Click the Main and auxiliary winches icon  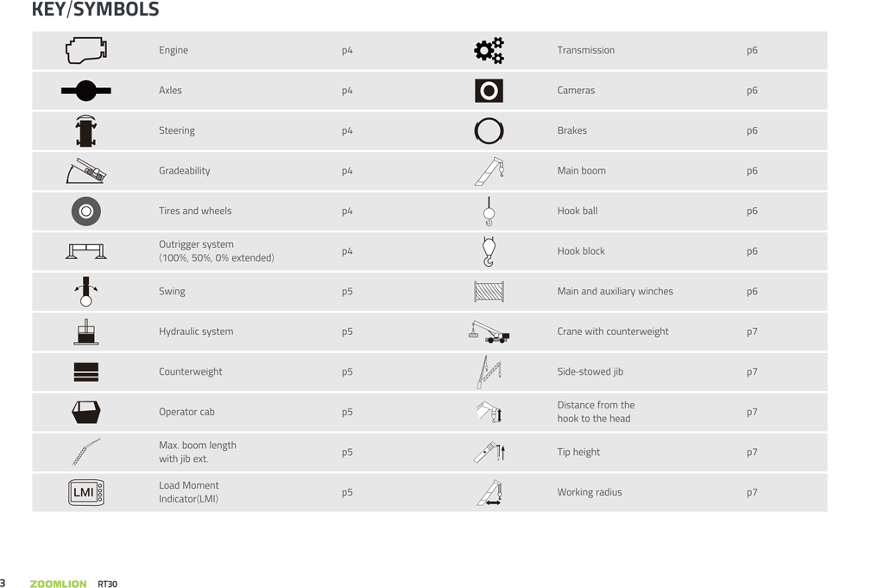[x=489, y=292]
